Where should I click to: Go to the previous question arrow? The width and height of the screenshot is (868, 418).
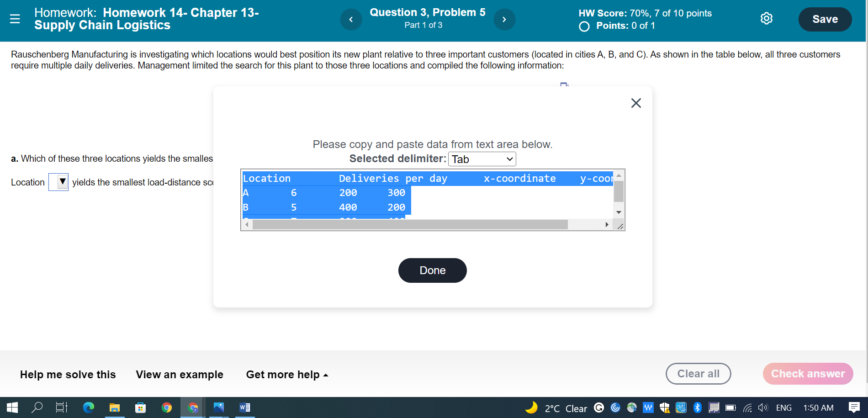click(351, 19)
